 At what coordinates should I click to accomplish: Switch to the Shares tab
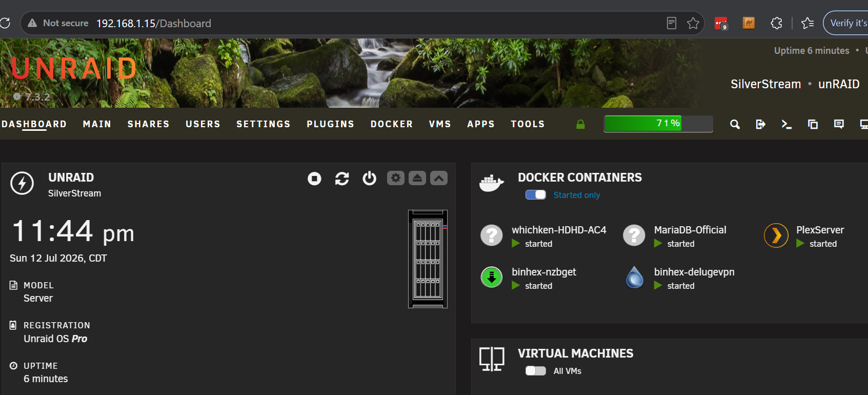coord(148,124)
